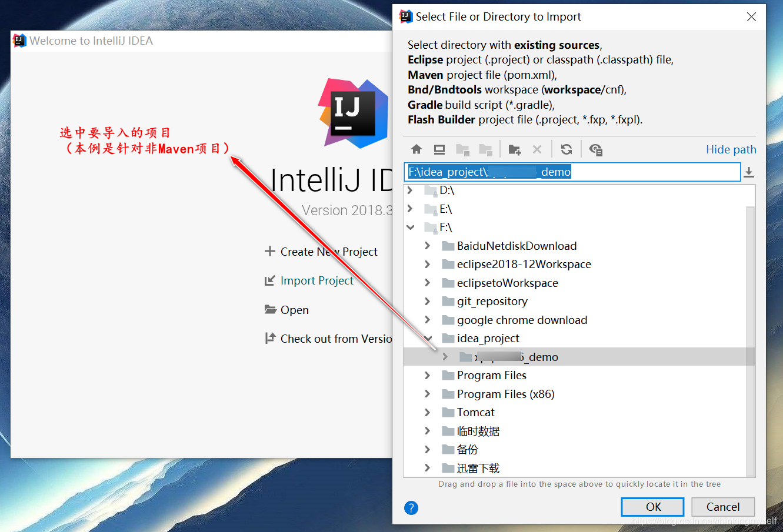The width and height of the screenshot is (783, 532).
Task: Expand the git_repository folder arrow
Action: pyautogui.click(x=428, y=301)
